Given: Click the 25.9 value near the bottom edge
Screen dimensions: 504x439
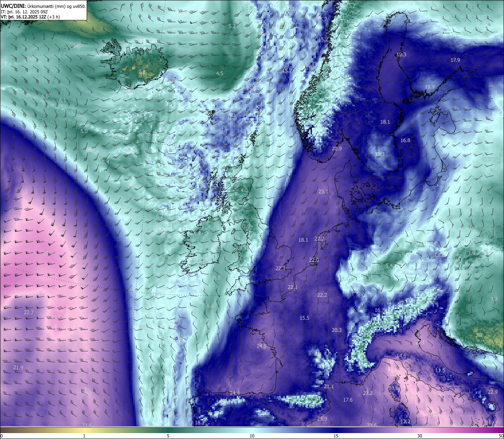Looking at the screenshot, I should click(x=322, y=419).
